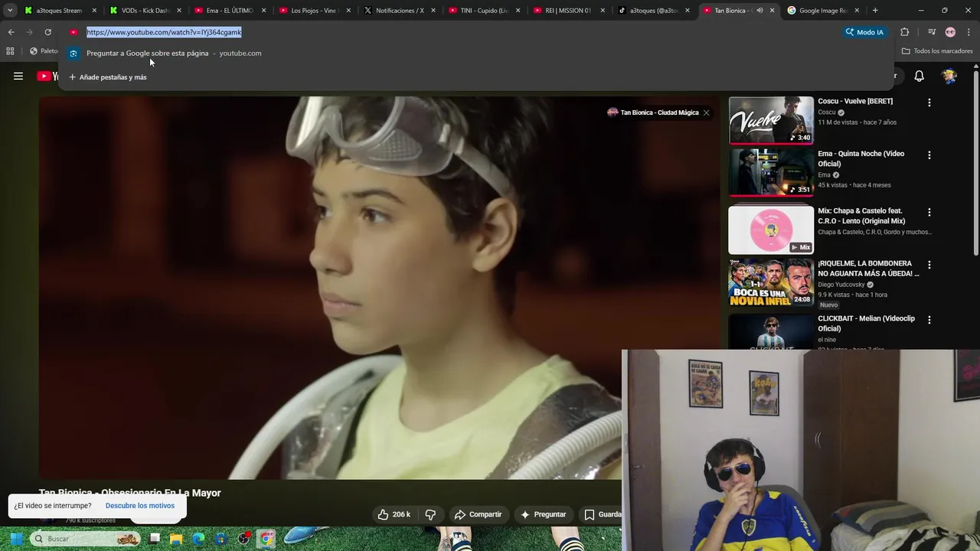Click the Tan Bionica - Ciudad Mágica card text
The image size is (980, 551).
tap(659, 112)
